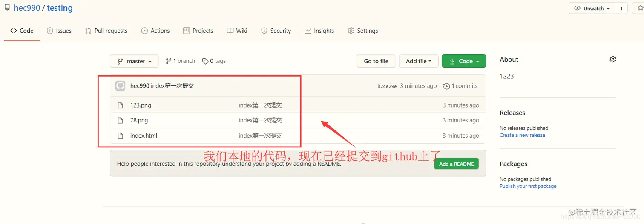The height and width of the screenshot is (224, 644).
Task: Open the latest commit message in header
Action: tap(172, 86)
